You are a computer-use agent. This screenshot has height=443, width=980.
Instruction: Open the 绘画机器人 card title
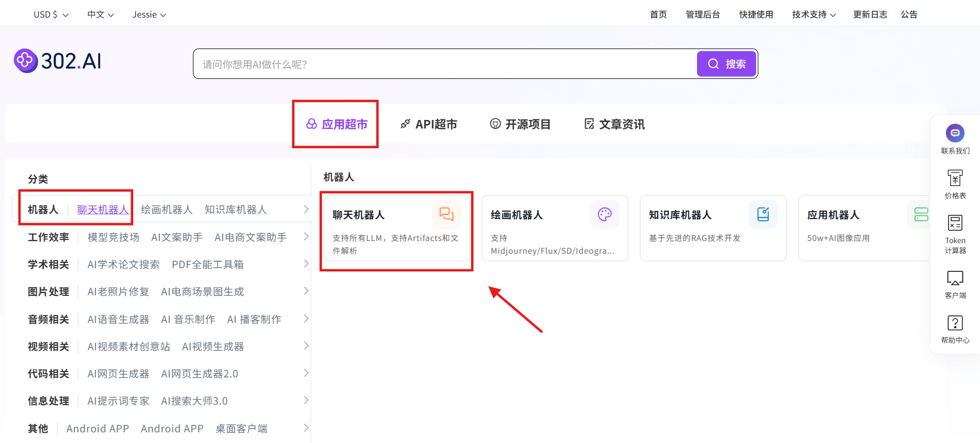click(517, 215)
